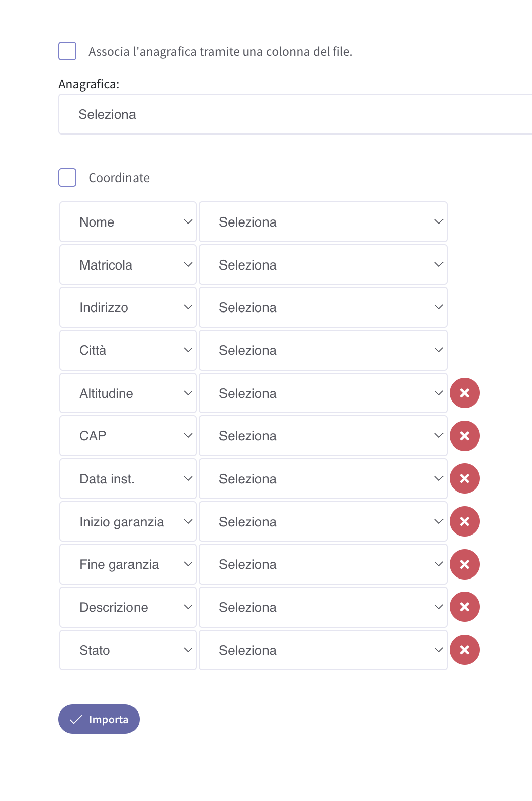Open the CAP field name dropdown

[x=128, y=436]
